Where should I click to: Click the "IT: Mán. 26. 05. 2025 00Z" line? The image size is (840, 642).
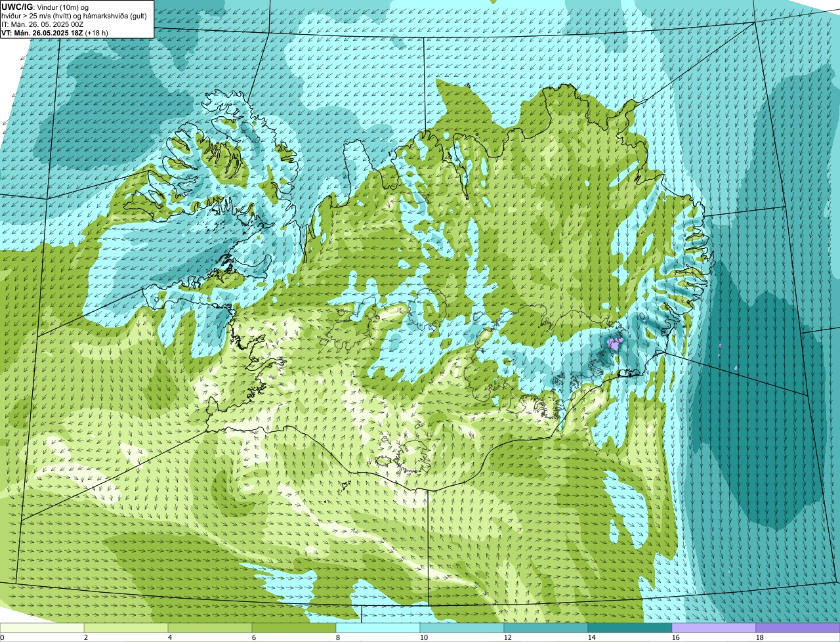click(43, 24)
